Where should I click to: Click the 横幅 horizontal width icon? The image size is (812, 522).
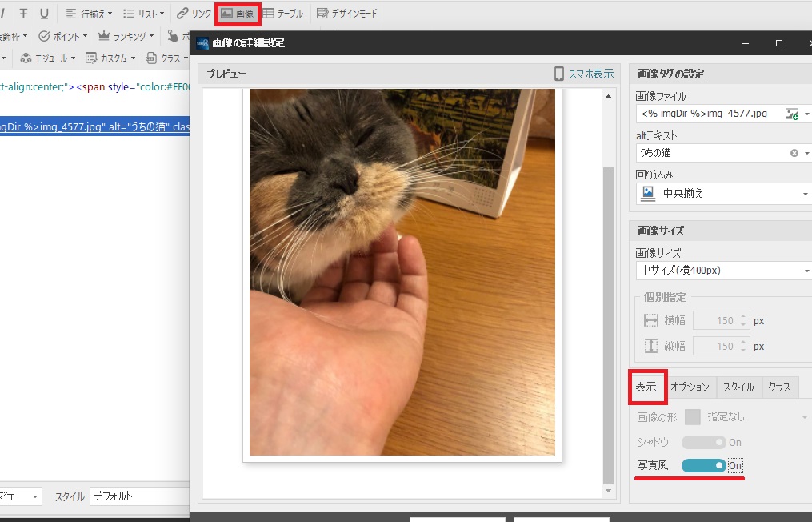[651, 320]
